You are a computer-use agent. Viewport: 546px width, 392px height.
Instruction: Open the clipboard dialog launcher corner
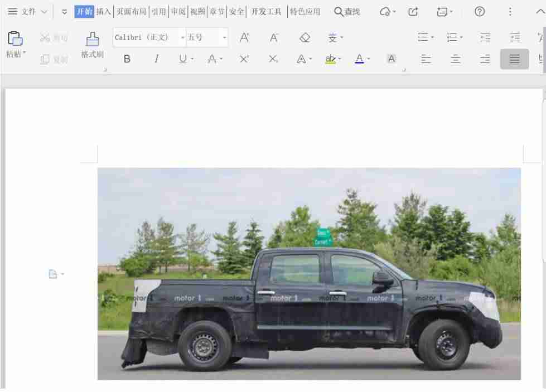tap(105, 70)
